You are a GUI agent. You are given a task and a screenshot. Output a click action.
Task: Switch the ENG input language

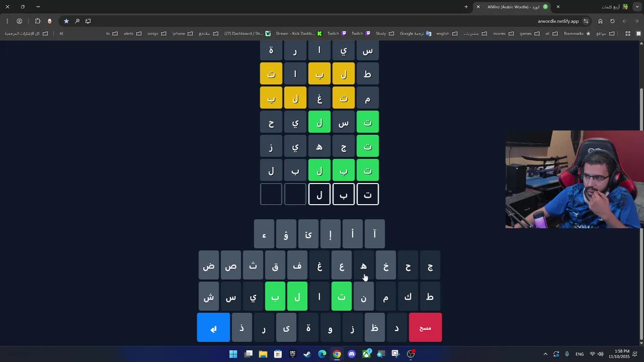(x=580, y=354)
